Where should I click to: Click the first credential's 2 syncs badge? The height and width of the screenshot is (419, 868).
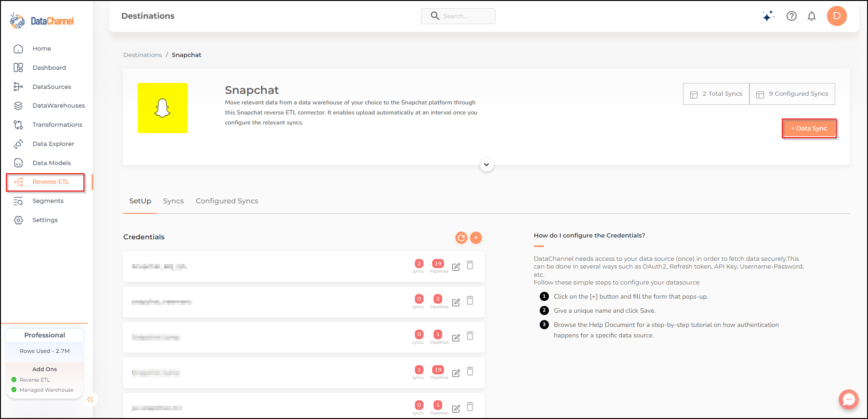419,264
